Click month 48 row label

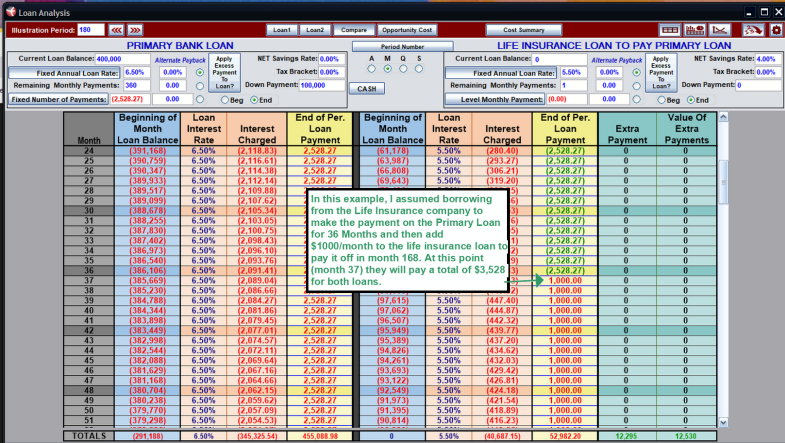click(x=89, y=390)
